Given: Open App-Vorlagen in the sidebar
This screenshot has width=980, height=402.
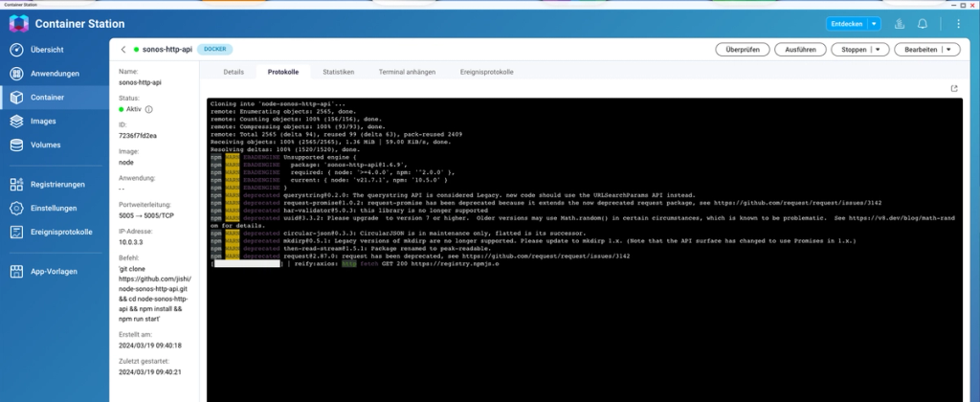Looking at the screenshot, I should (54, 272).
